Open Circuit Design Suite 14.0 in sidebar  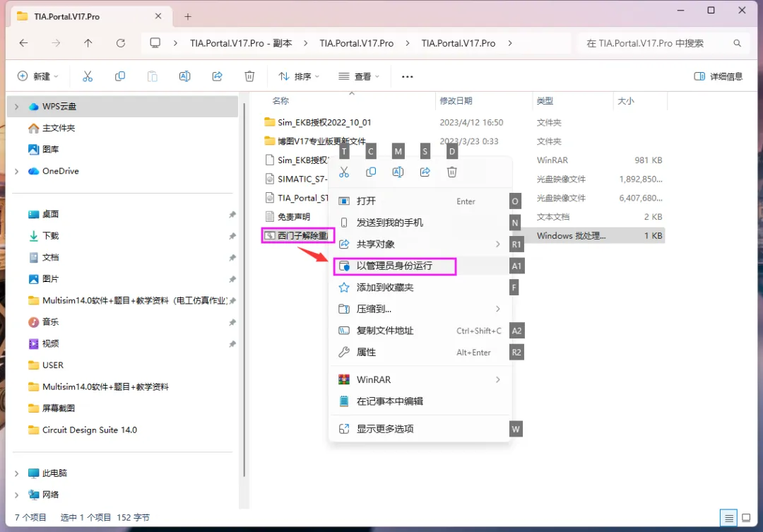pyautogui.click(x=83, y=430)
